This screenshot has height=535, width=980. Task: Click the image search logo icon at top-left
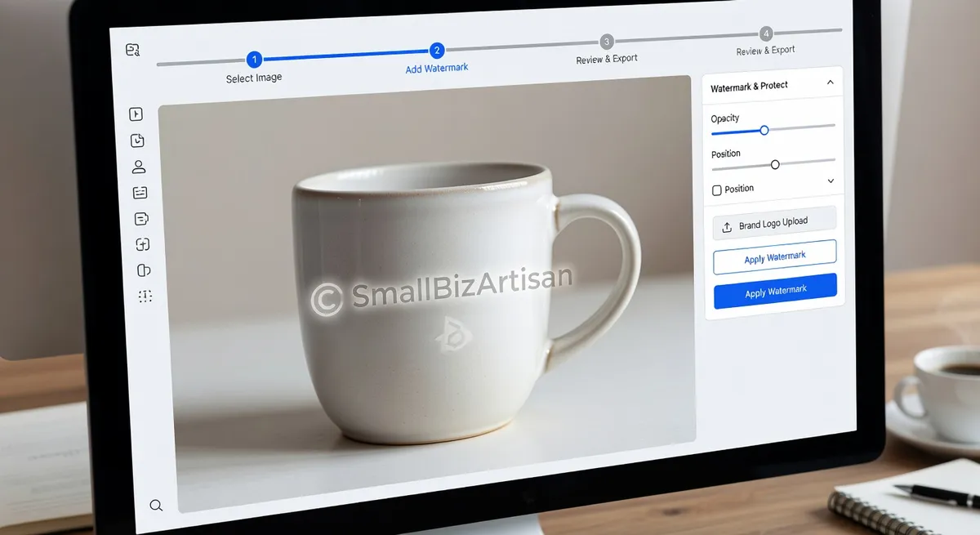click(x=133, y=51)
